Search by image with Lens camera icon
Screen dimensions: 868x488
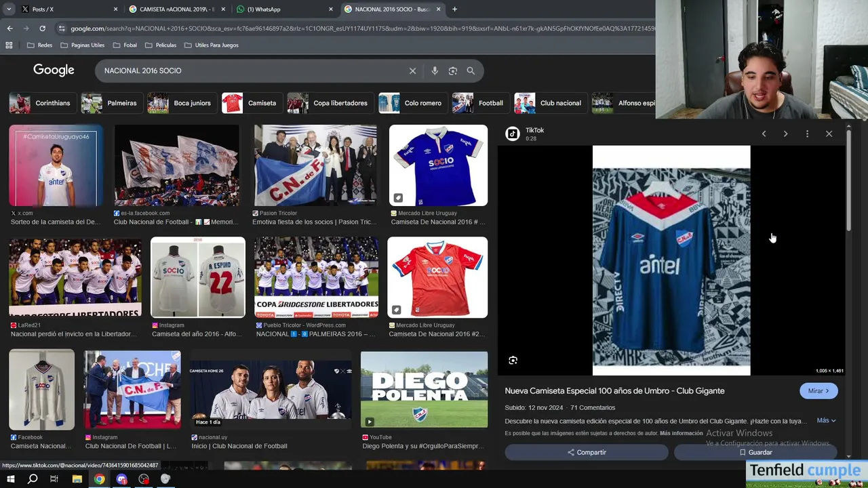[x=453, y=70]
